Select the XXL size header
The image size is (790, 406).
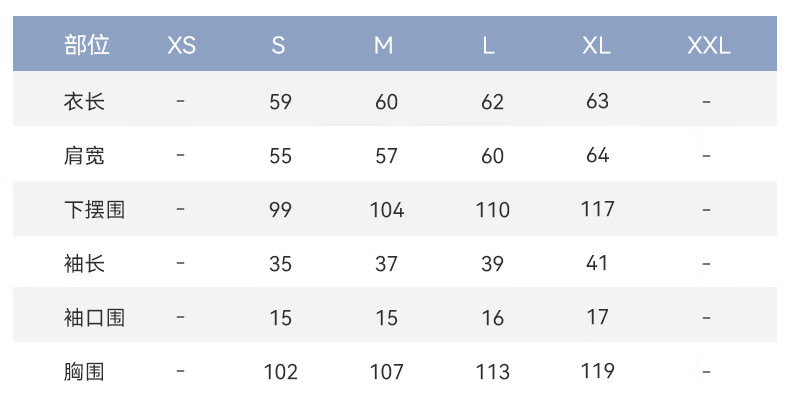coord(709,46)
